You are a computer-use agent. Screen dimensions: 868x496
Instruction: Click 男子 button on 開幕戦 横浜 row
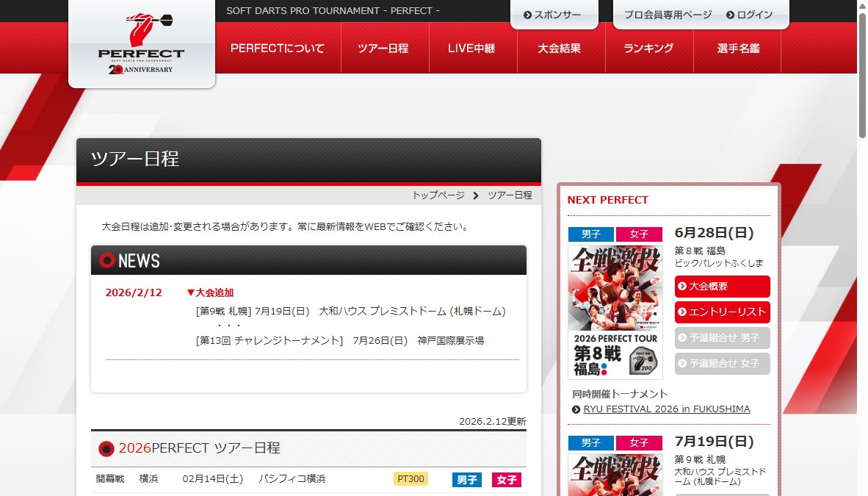click(466, 479)
